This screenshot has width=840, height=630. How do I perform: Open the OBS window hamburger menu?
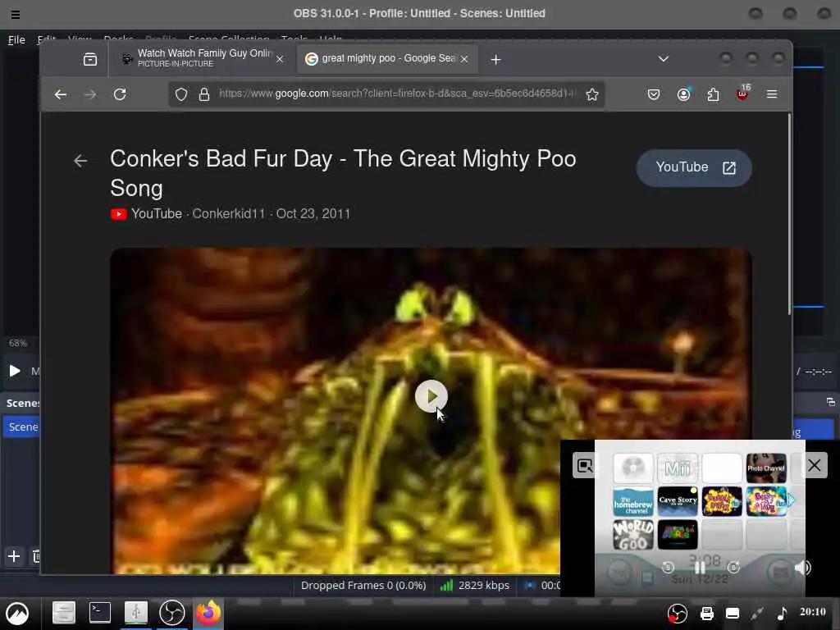point(16,15)
